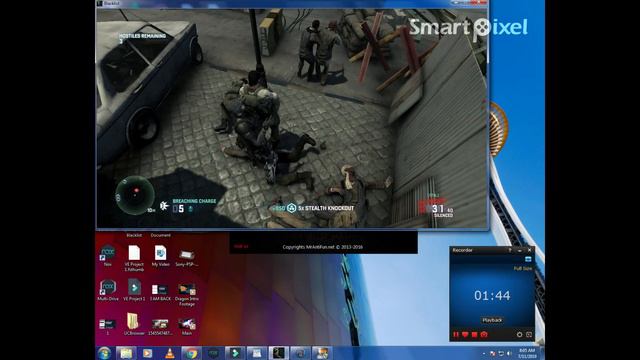The image size is (640, 360).
Task: Switch to the Blacklist game in taskbar
Action: pos(279,353)
